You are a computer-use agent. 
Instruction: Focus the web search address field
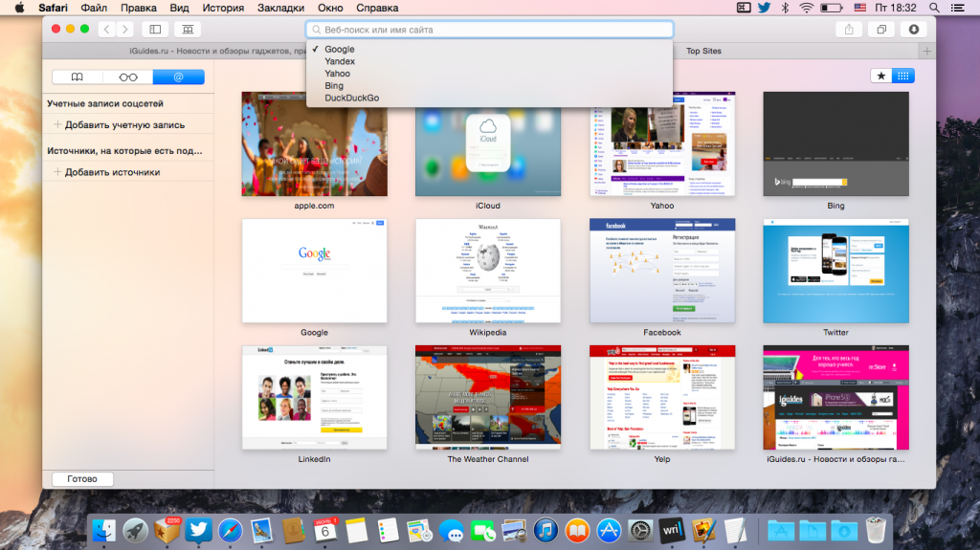click(489, 30)
